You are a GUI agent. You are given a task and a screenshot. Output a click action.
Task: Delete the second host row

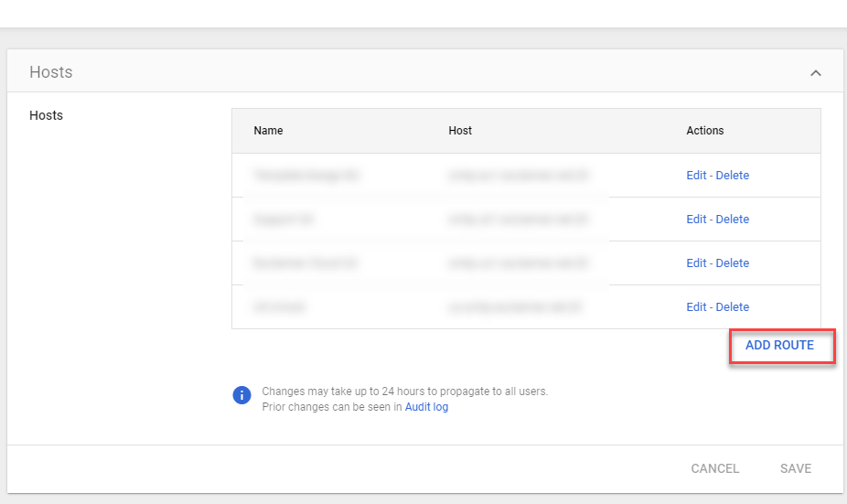pyautogui.click(x=732, y=220)
